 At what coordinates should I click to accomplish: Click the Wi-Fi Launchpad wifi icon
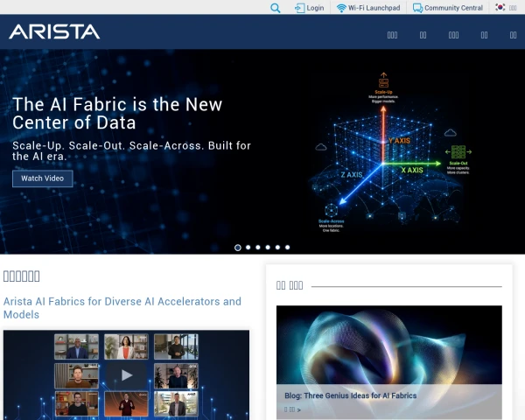(341, 8)
